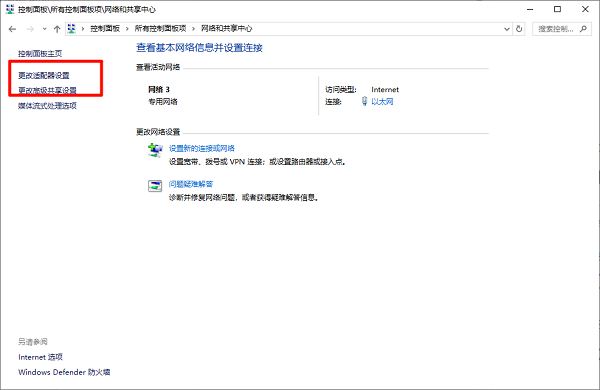Maximize the window
This screenshot has height=390, width=600.
558,9
